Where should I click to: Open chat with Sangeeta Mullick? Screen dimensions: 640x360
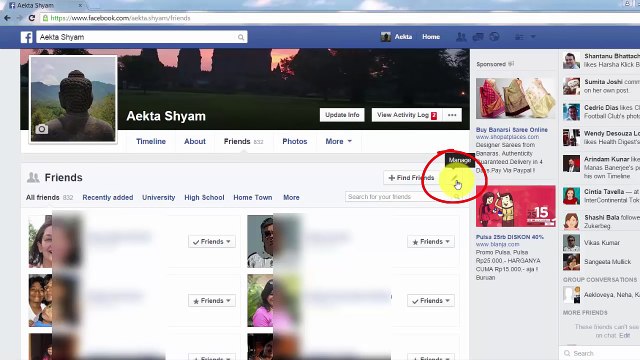[601, 262]
